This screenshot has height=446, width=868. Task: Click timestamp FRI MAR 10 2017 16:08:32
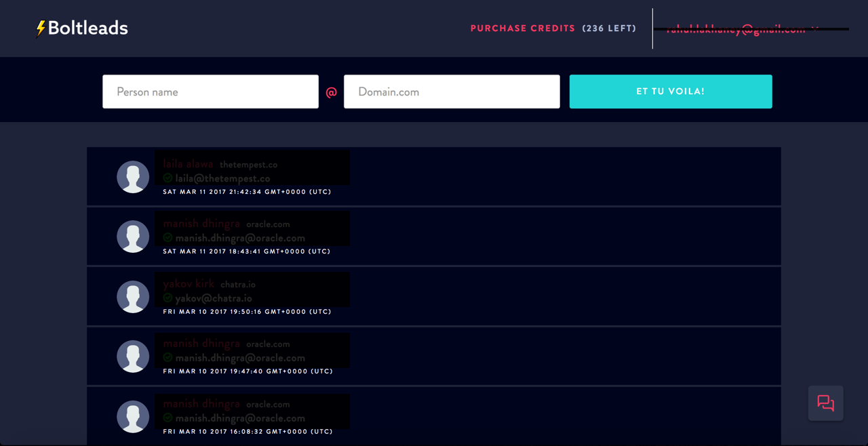click(248, 431)
